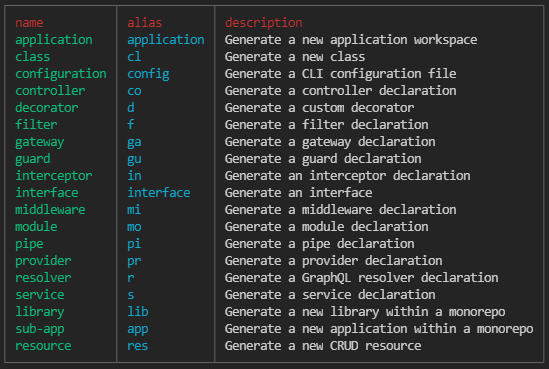This screenshot has height=369, width=549.
Task: Select 'decorator' in the name column
Action: [47, 108]
